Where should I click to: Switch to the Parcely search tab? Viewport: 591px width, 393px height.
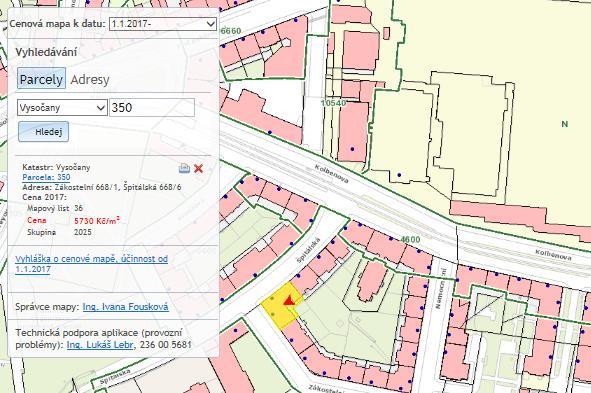pyautogui.click(x=41, y=78)
